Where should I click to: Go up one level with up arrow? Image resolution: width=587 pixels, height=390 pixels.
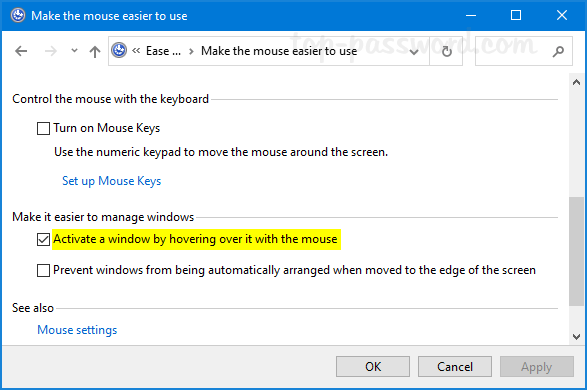pyautogui.click(x=95, y=51)
